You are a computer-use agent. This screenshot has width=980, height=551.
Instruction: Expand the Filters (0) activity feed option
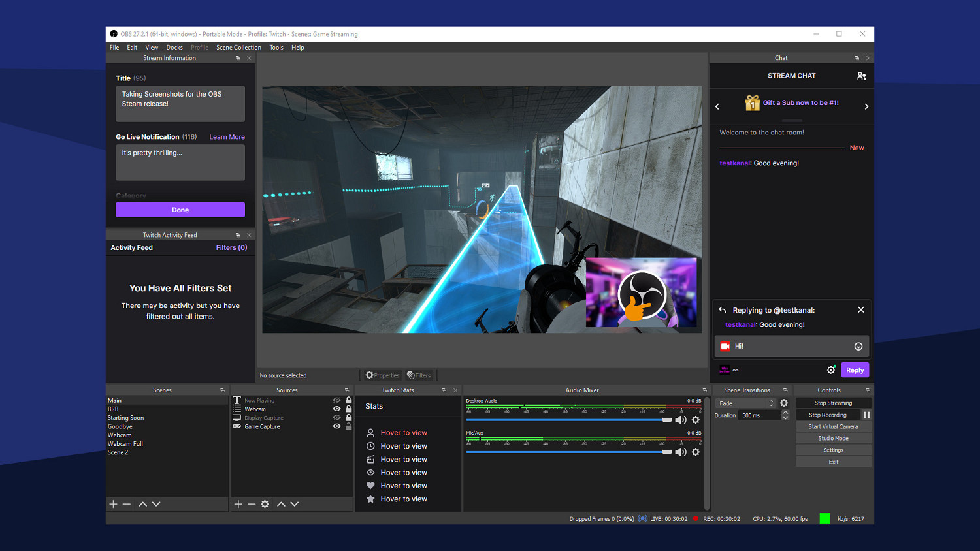[231, 248]
